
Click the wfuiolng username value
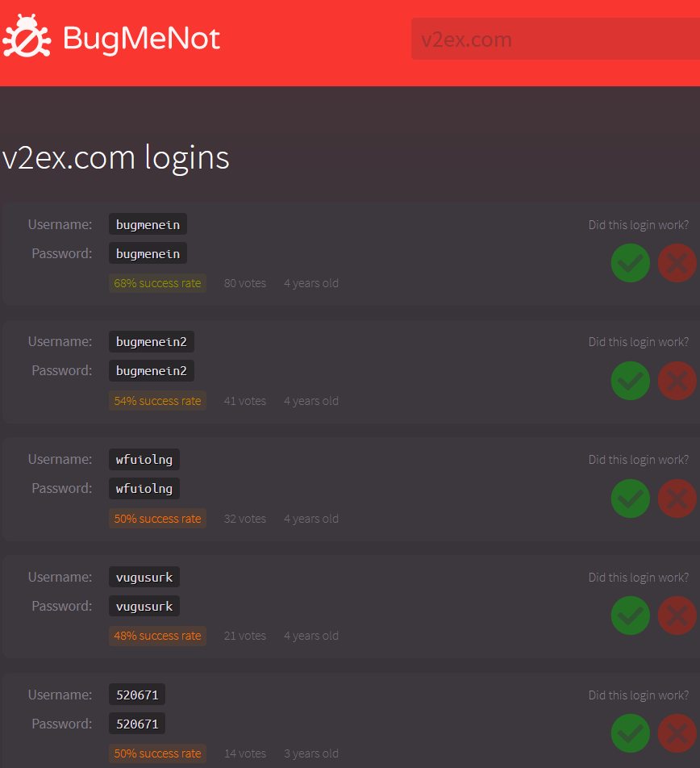click(144, 460)
